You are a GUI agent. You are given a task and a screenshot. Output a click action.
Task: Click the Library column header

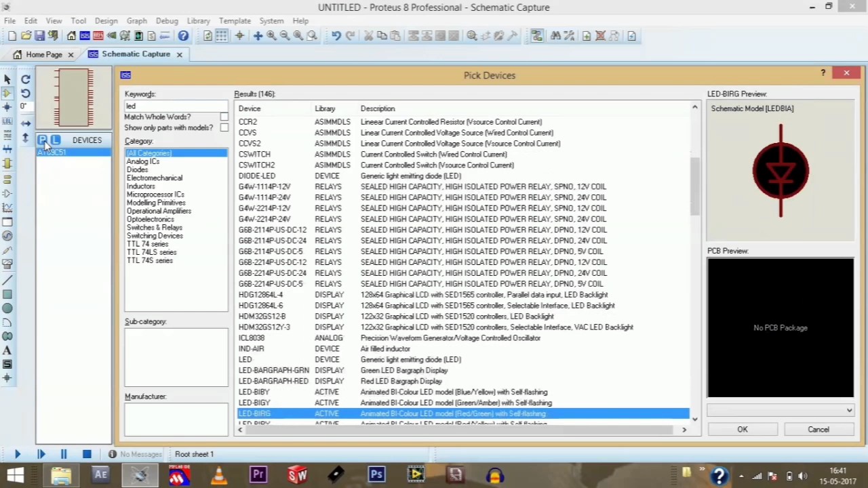[x=325, y=108]
